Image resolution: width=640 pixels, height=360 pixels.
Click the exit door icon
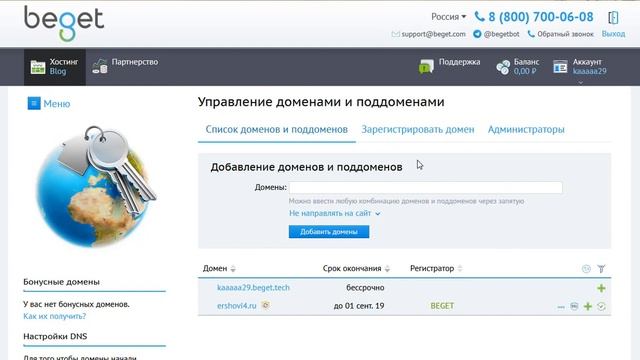pos(613,17)
